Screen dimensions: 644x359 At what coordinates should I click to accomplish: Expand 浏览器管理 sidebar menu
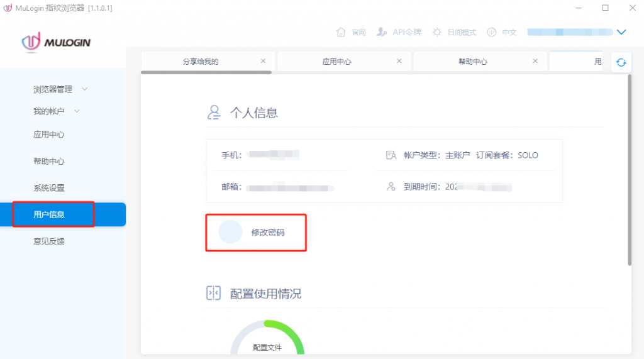pos(60,89)
